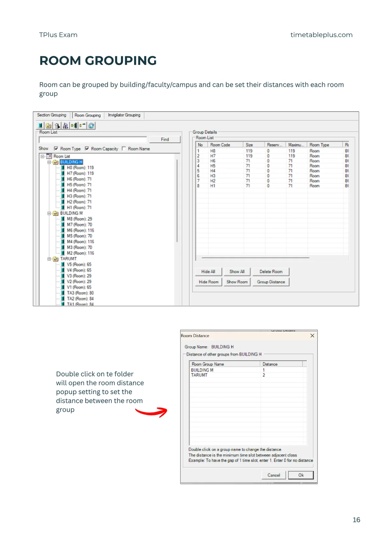Enable the Room Name checkbox
392x555 pixels.
point(124,148)
